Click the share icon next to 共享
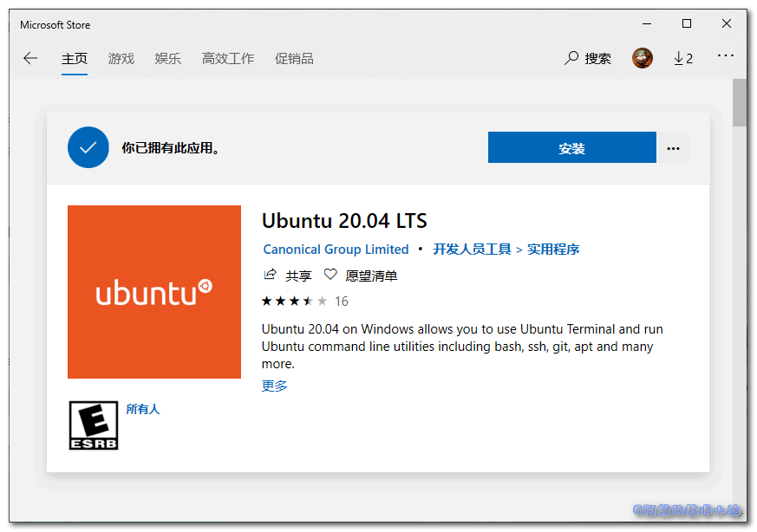 270,275
